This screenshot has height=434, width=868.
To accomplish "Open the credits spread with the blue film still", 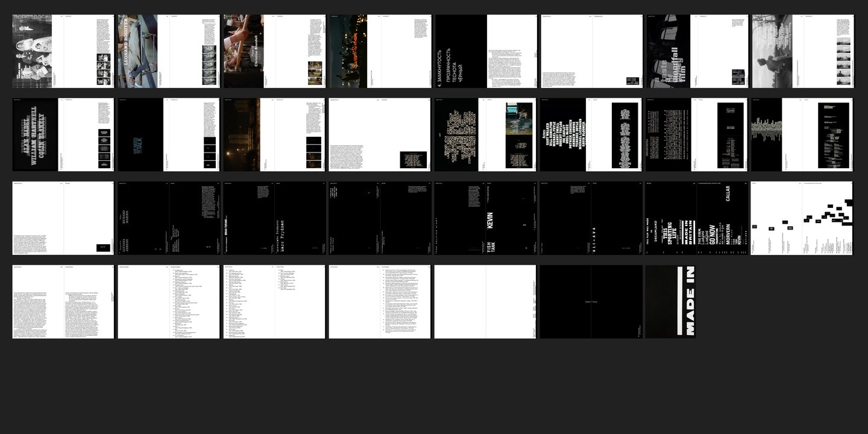I will coord(485,134).
